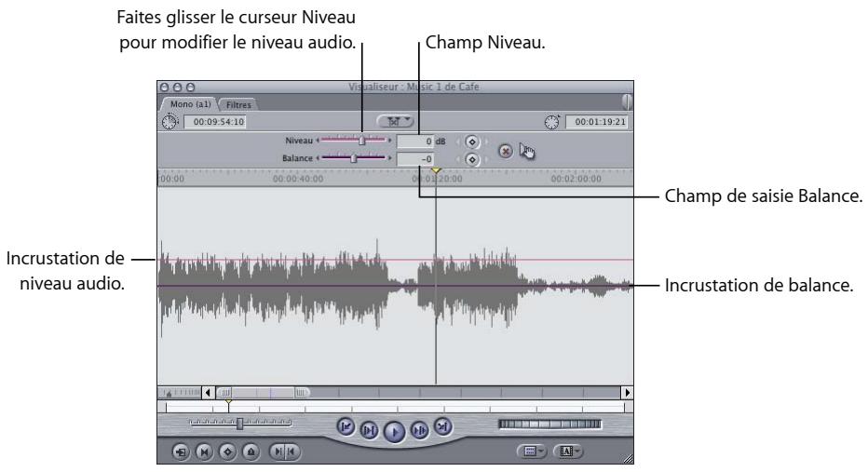Click the zoom control beside the scrollbar
The height and width of the screenshot is (472, 868).
pyautogui.click(x=180, y=393)
